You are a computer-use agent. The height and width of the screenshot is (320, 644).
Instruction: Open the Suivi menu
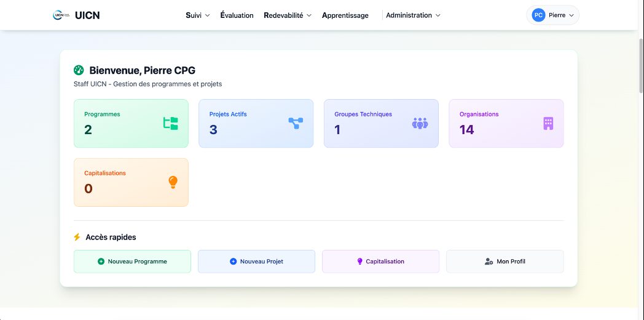click(198, 15)
